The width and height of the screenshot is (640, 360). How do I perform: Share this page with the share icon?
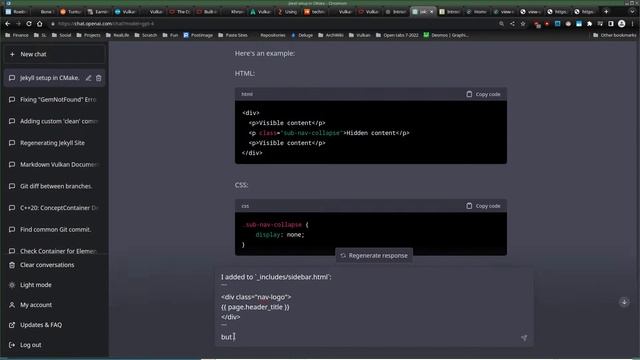point(512,24)
